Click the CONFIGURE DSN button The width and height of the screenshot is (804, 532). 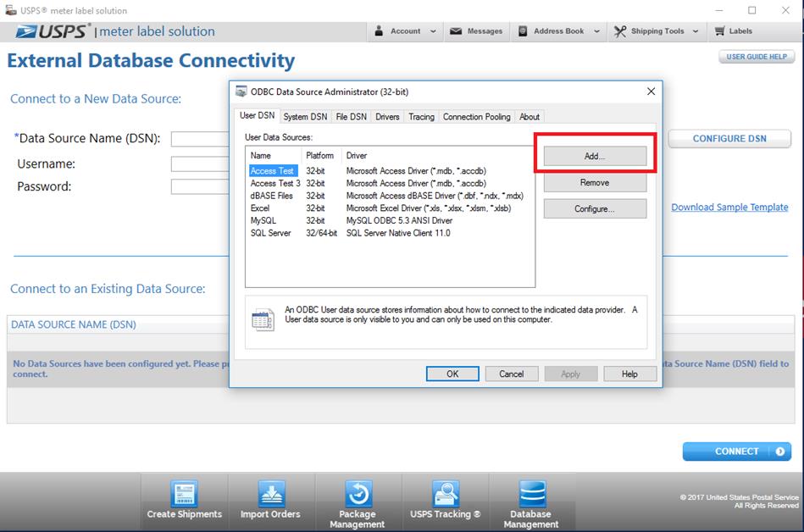(x=729, y=138)
